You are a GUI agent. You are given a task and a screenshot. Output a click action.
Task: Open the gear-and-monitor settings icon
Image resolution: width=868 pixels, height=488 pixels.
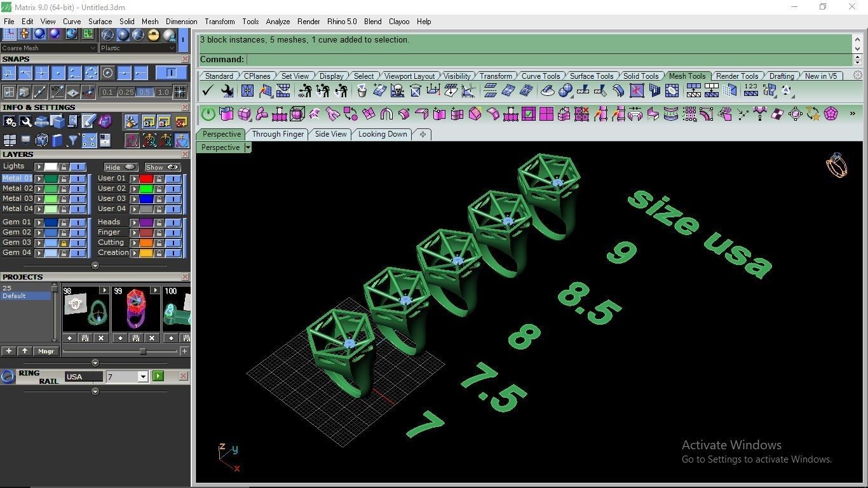(x=10, y=121)
